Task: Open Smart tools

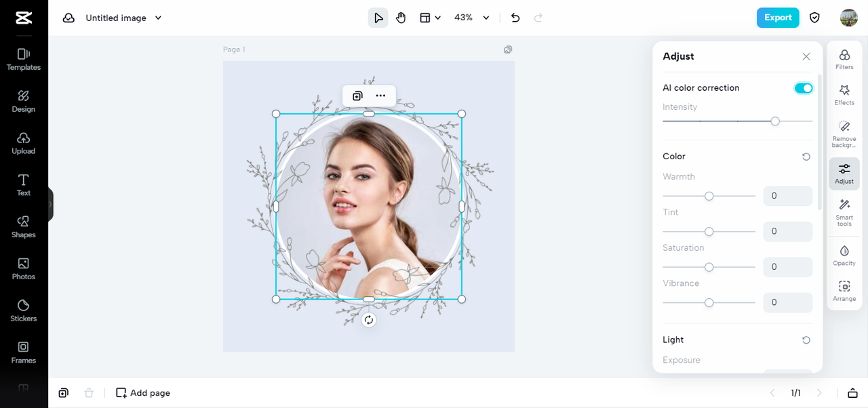Action: pos(844,213)
